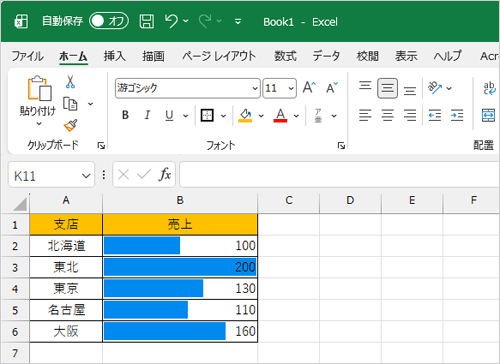Increase font size with large A icon
This screenshot has width=500, height=364.
(x=309, y=88)
